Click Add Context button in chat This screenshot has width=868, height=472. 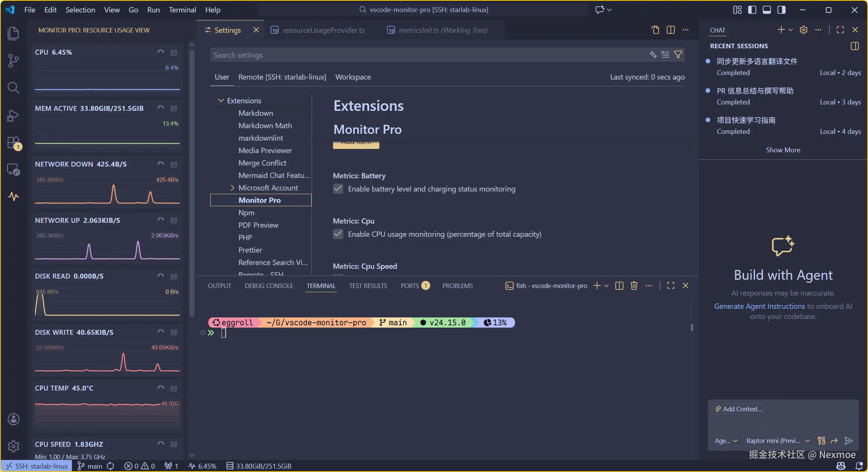click(738, 409)
